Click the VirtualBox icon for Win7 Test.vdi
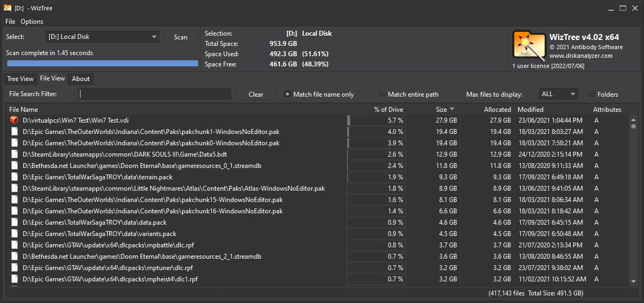This screenshot has width=644, height=303. click(x=14, y=120)
